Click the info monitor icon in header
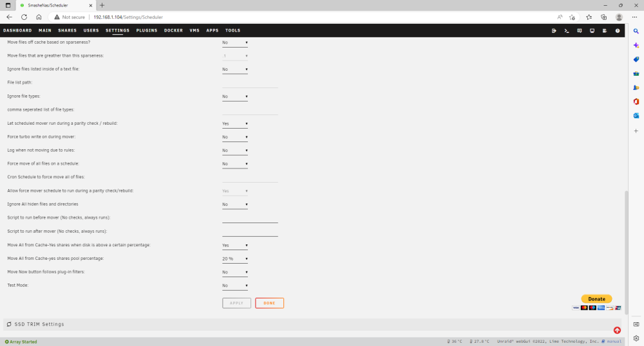Viewport: 644px width, 346px height. point(592,31)
